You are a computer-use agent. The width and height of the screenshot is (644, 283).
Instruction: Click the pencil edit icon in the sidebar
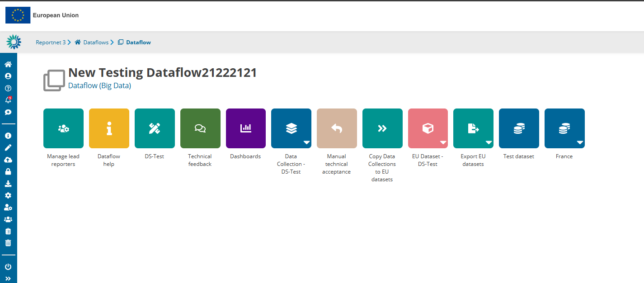(x=8, y=148)
